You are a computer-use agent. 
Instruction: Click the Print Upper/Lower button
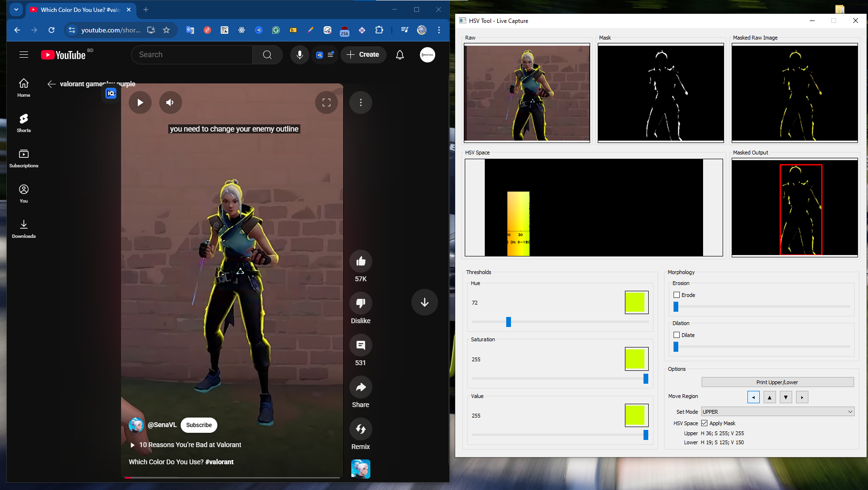tap(777, 382)
